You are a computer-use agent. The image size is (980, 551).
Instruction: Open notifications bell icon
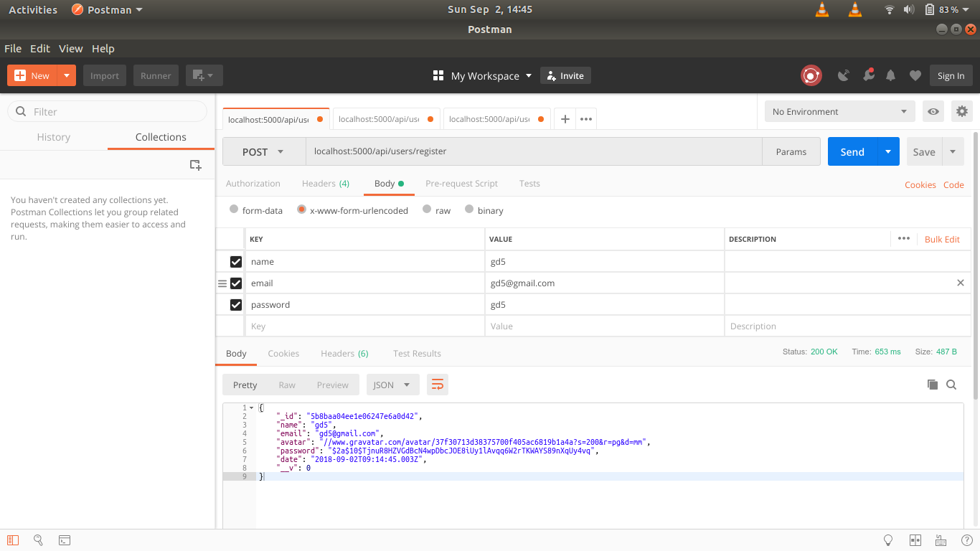click(891, 75)
